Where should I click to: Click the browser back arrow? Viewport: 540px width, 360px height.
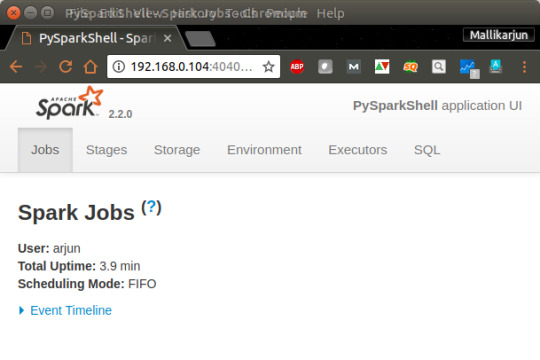click(x=16, y=66)
